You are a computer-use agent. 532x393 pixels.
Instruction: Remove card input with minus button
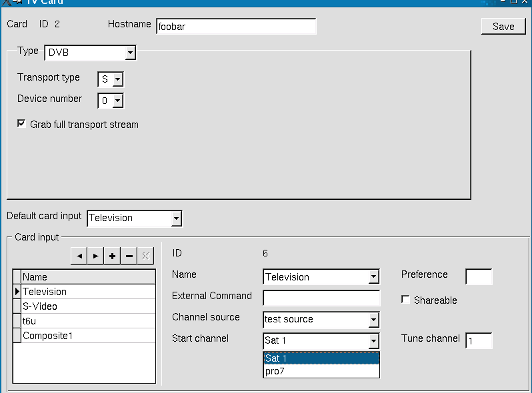(129, 256)
